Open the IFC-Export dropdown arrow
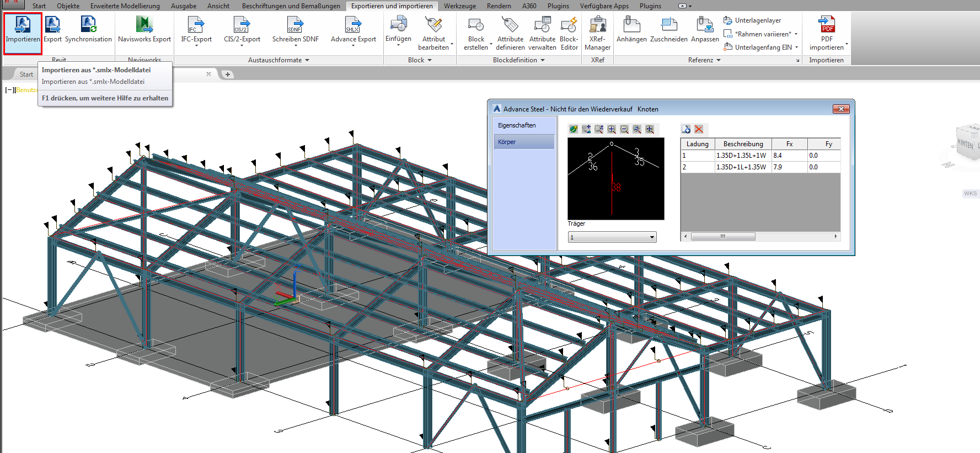The width and height of the screenshot is (980, 453). click(196, 46)
